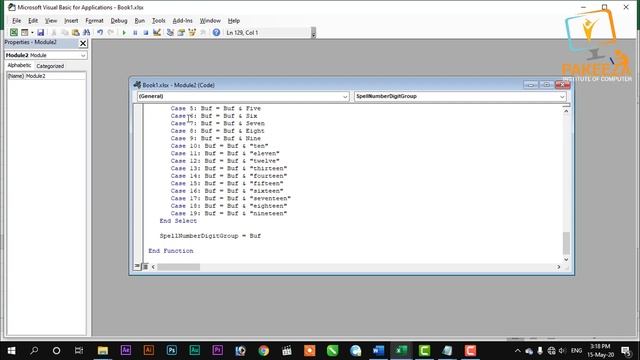Open the Window menu
640x360 pixels.
click(x=210, y=20)
